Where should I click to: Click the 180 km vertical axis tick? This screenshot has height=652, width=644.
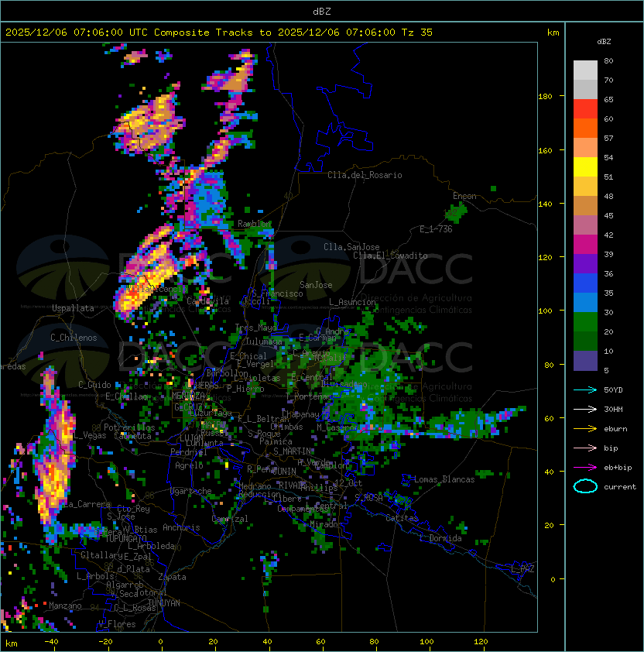coord(545,97)
